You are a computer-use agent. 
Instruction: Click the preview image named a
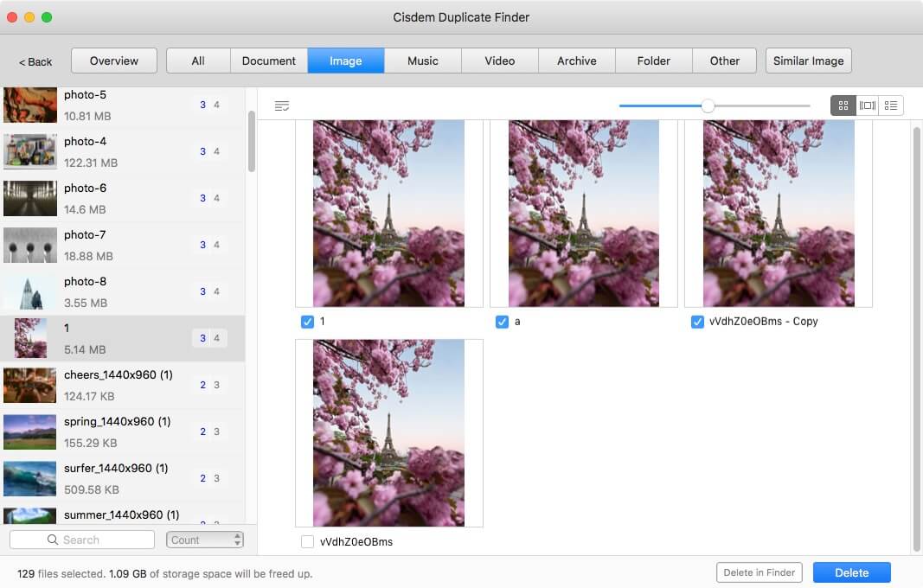[584, 214]
